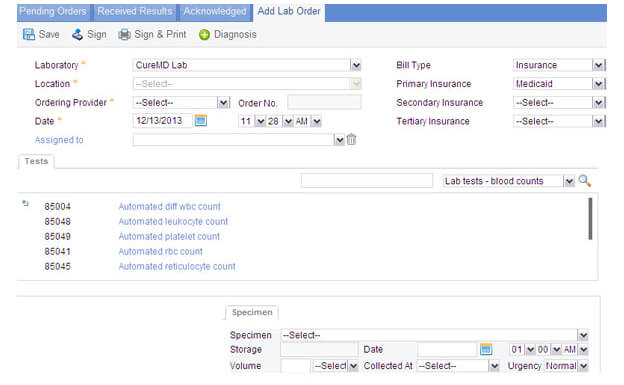Open the Acknowledged tab

(215, 11)
